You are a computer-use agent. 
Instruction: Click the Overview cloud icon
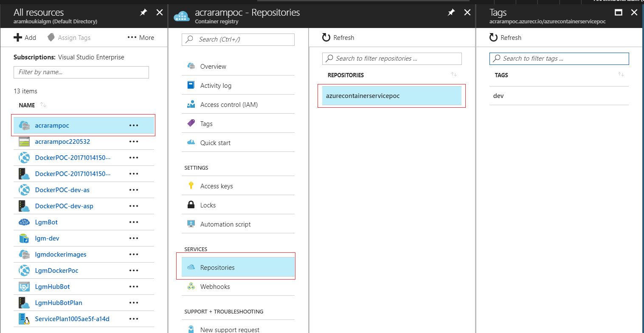coord(191,66)
